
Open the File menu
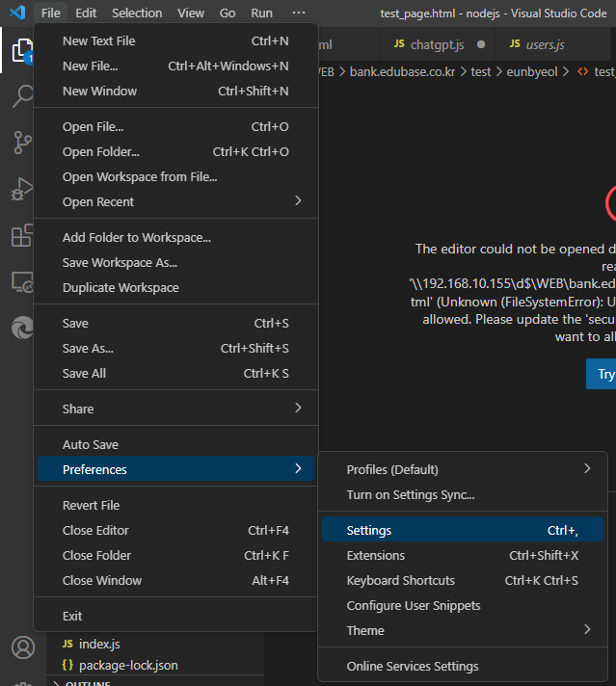(51, 13)
